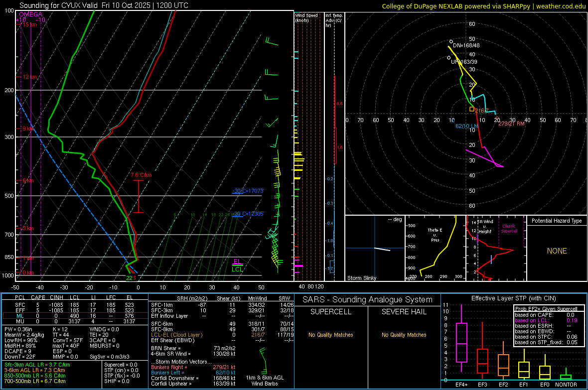588x390 pixels.
Task: Click the yellow 'NONE' hazard type
Action: point(557,251)
